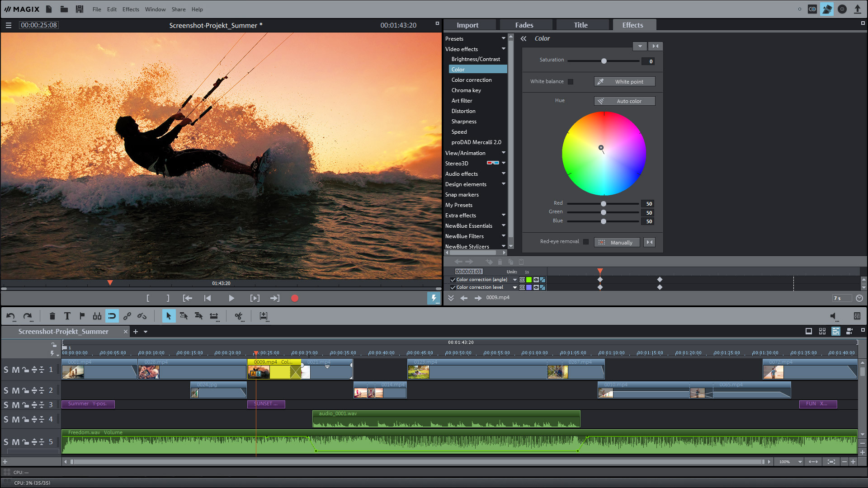Open the Share menu
The height and width of the screenshot is (488, 868).
tap(178, 9)
